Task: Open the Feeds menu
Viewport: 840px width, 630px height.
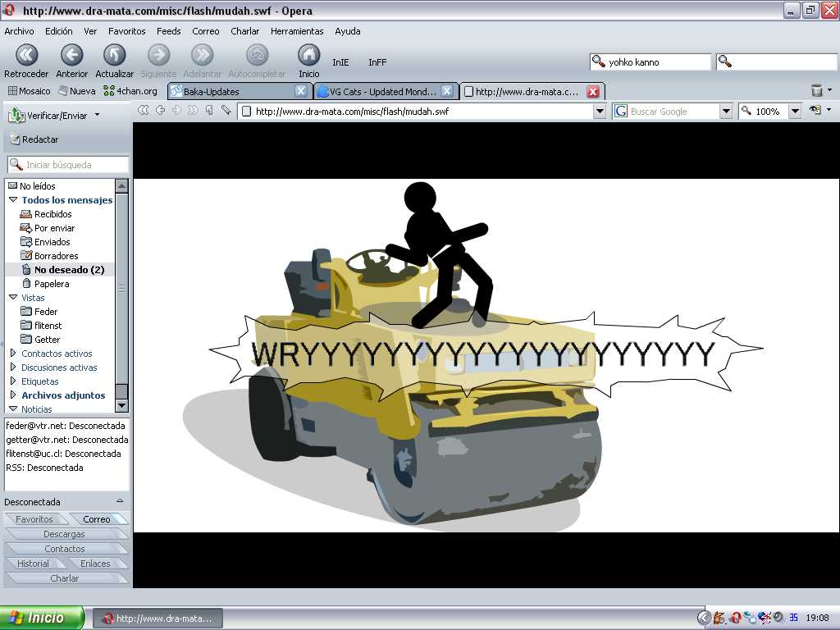Action: click(x=169, y=31)
